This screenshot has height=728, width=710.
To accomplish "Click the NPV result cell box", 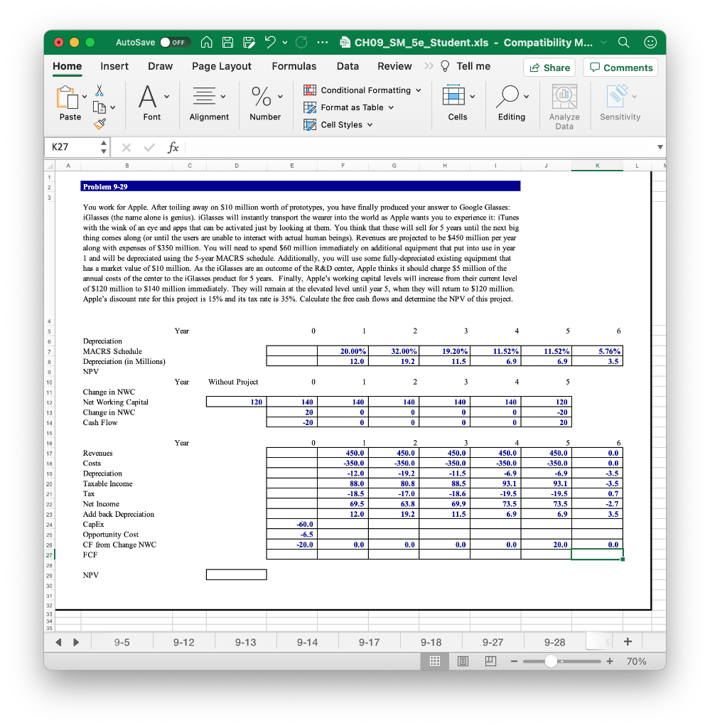I will 236,574.
